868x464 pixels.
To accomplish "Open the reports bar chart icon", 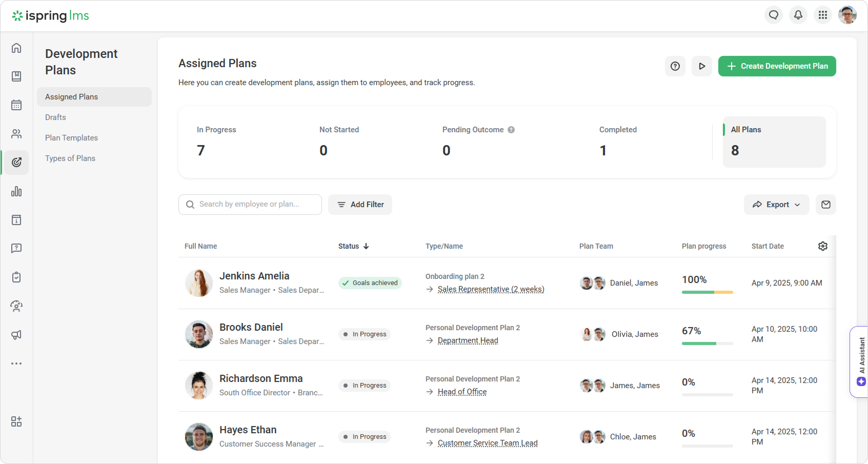I will (x=16, y=191).
